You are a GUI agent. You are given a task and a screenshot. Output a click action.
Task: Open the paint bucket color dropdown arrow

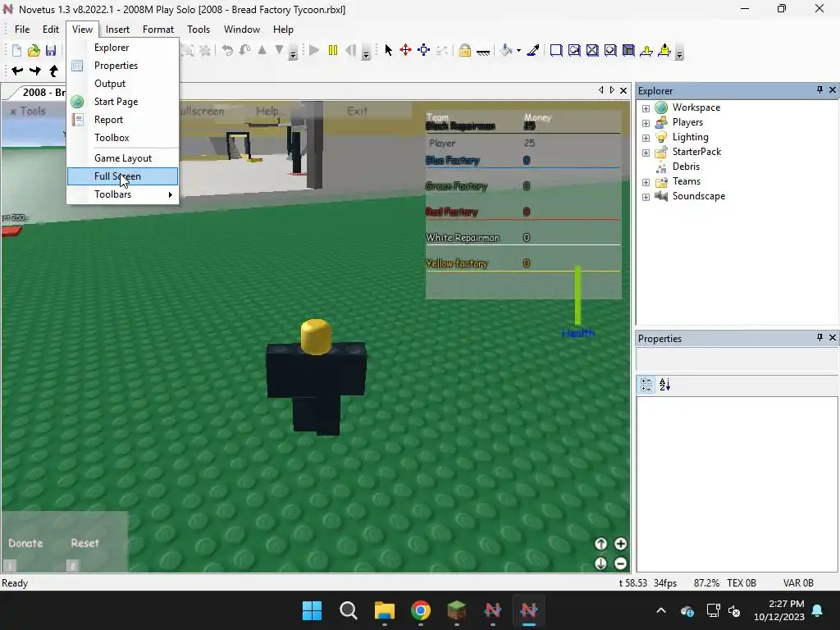coord(518,51)
